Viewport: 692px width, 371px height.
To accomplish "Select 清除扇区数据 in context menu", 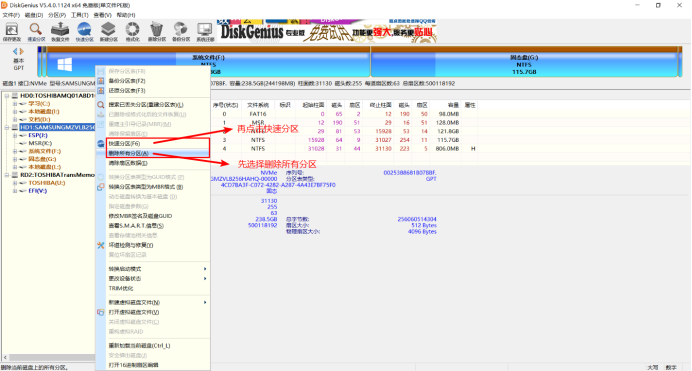I will click(x=153, y=163).
